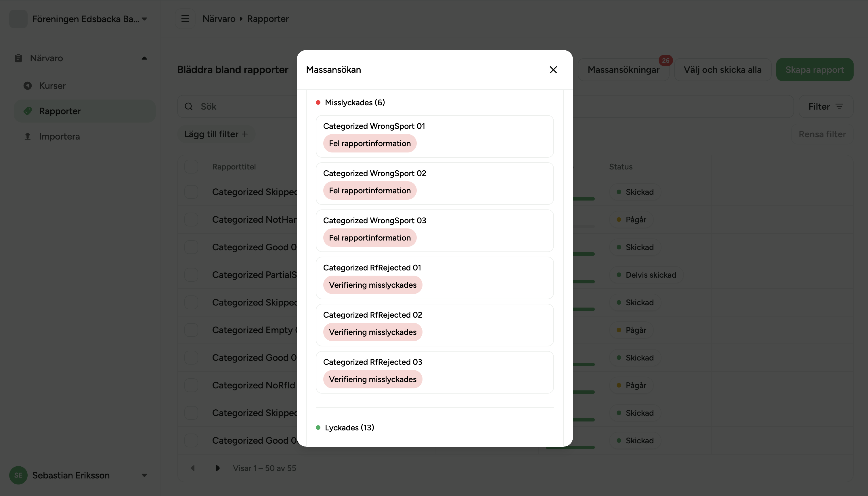
Task: Click Skickad status in first Skipped row
Action: tap(635, 192)
